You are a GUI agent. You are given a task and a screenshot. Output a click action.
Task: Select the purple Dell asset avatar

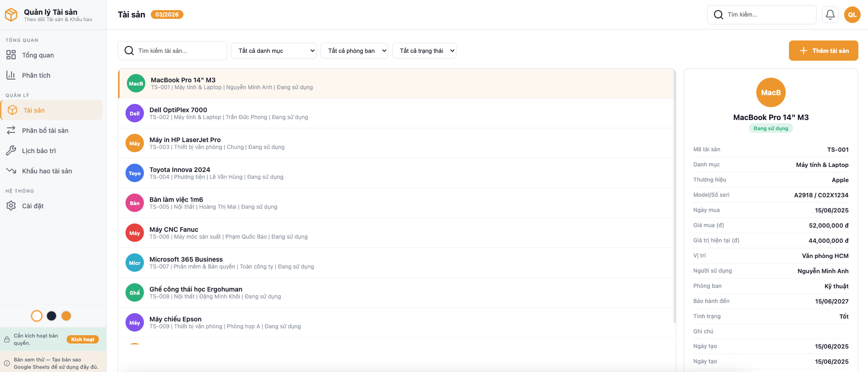point(135,113)
